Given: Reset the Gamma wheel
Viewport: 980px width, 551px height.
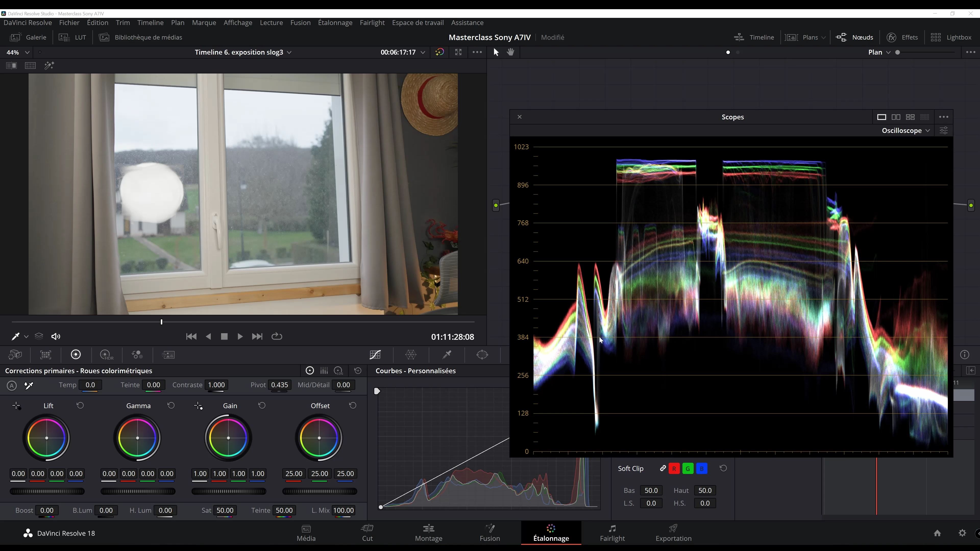Looking at the screenshot, I should [171, 406].
